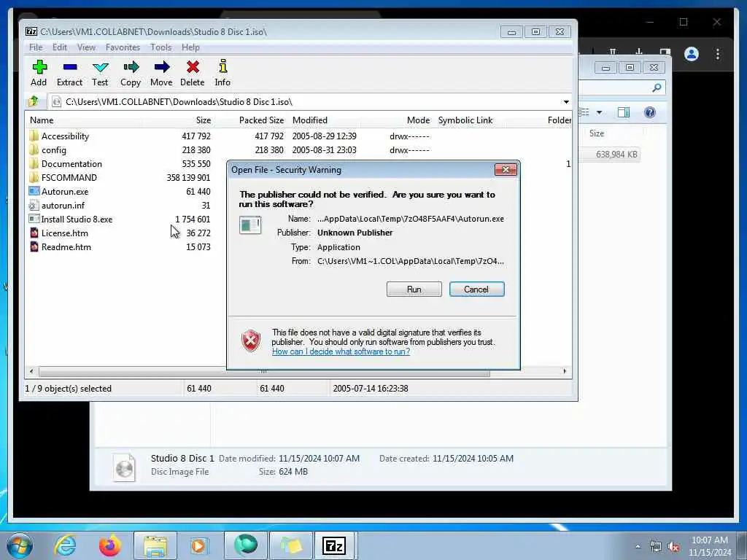Select the Documentation folder icon
The height and width of the screenshot is (560, 747).
(x=34, y=164)
